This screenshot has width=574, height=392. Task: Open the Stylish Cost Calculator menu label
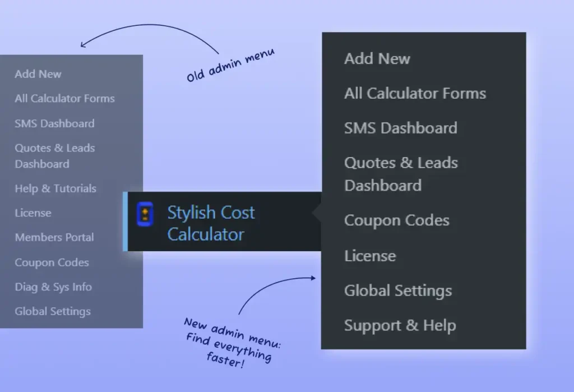click(211, 223)
